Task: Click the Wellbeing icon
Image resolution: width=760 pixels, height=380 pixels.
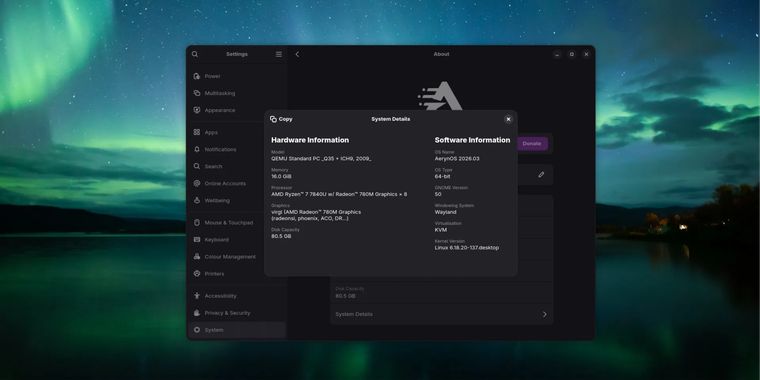Action: point(197,200)
